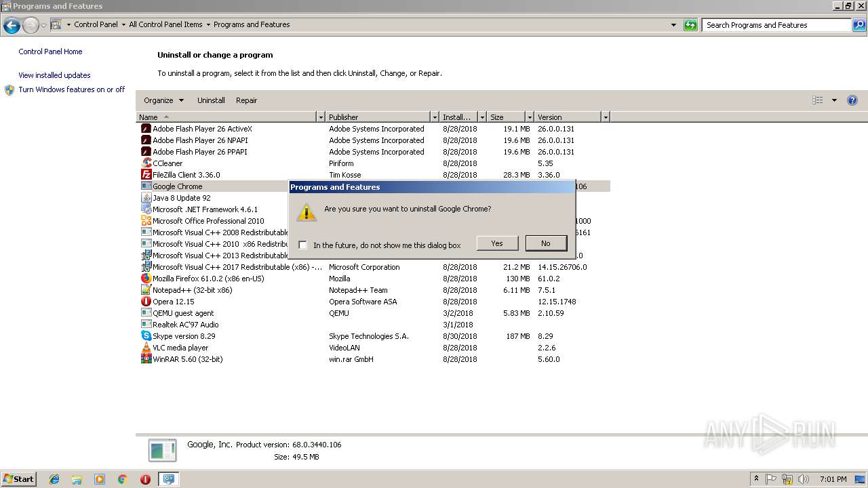Click the refresh button beside address bar
868x488 pixels.
point(690,25)
